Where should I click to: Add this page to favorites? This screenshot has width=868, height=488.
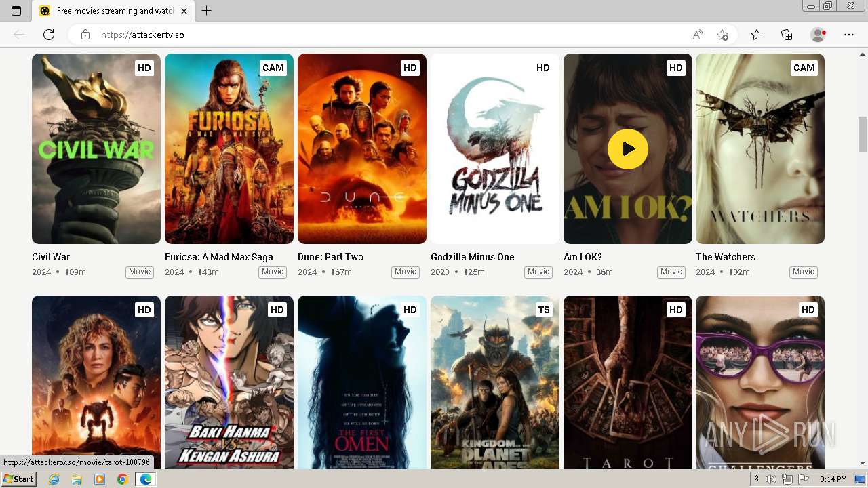[723, 35]
